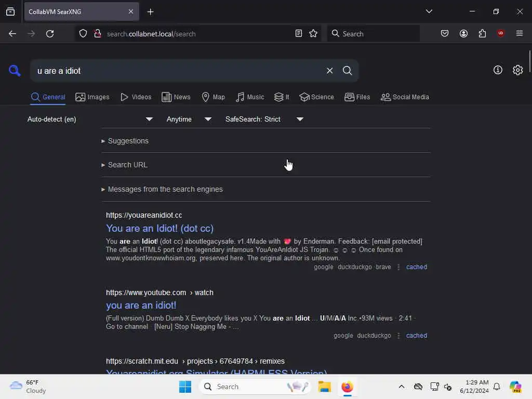Image resolution: width=532 pixels, height=399 pixels.
Task: Open the SearXNG about info icon
Action: pos(498,70)
